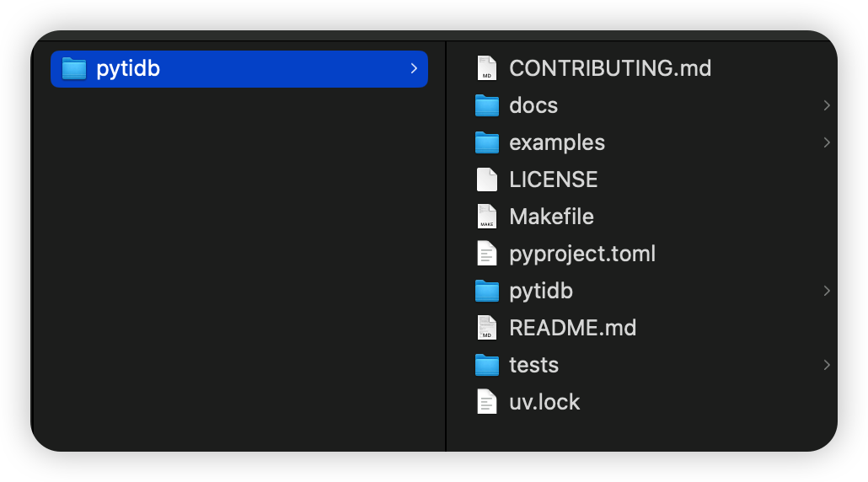Expand the docs folder chevron
Image resolution: width=868 pixels, height=482 pixels.
point(827,105)
